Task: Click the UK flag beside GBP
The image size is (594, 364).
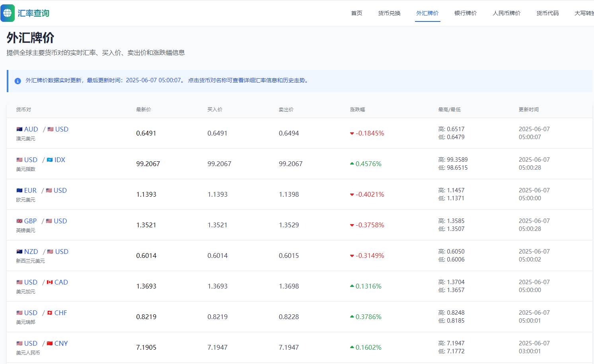Action: pos(19,221)
